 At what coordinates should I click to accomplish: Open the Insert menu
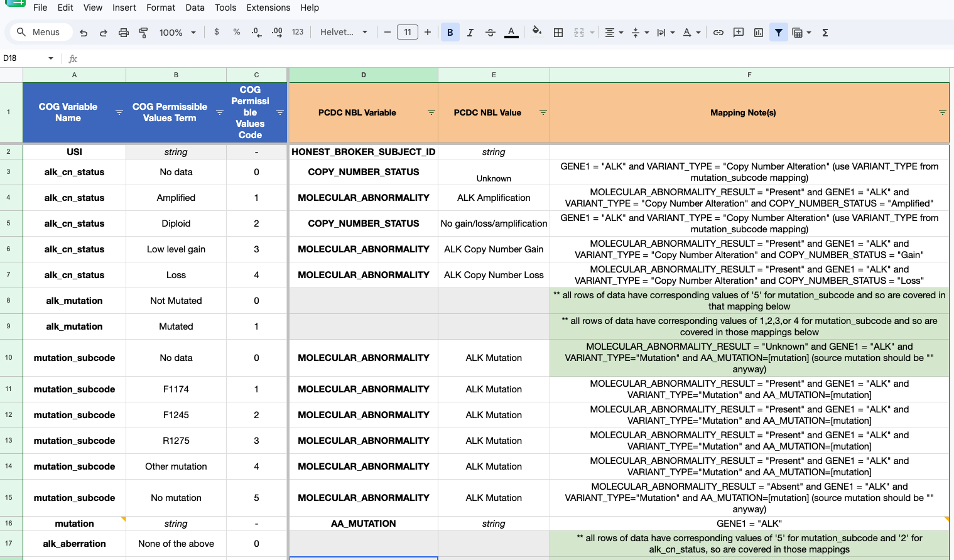pyautogui.click(x=124, y=8)
